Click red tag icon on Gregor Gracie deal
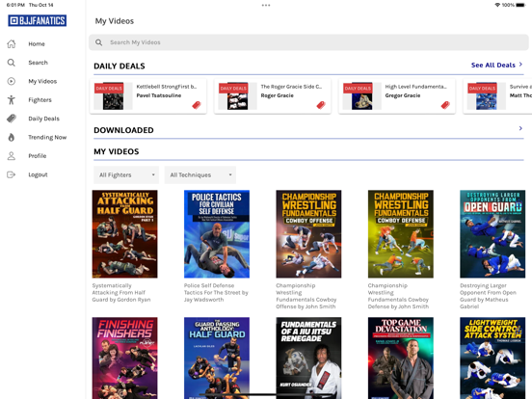Image resolution: width=532 pixels, height=399 pixels. (x=445, y=105)
